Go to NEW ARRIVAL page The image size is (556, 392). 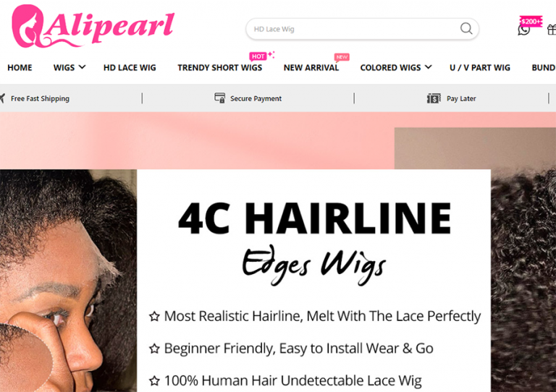pyautogui.click(x=311, y=68)
